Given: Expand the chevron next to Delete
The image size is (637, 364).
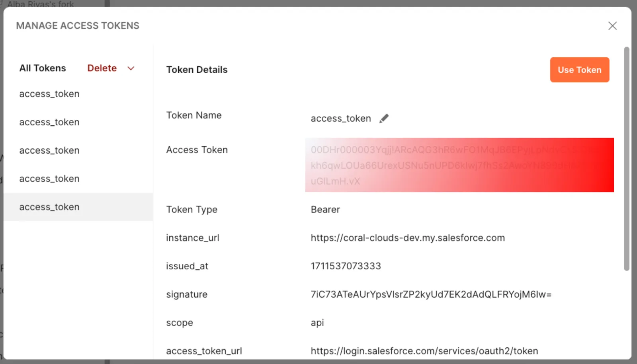Looking at the screenshot, I should pyautogui.click(x=131, y=68).
